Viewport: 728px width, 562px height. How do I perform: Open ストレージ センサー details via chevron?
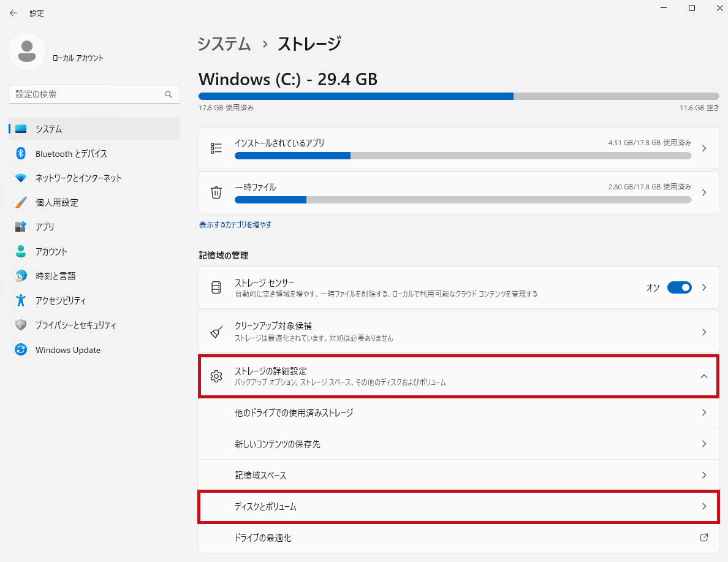704,287
